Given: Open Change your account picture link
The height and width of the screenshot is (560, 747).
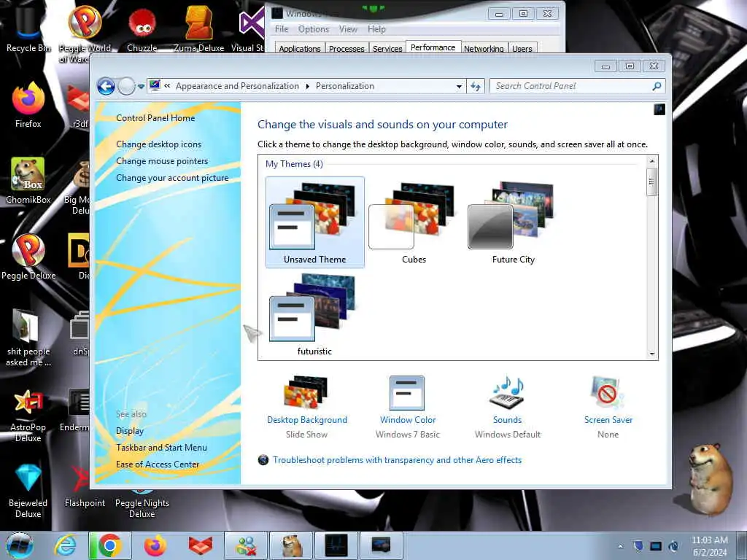Looking at the screenshot, I should [x=172, y=178].
